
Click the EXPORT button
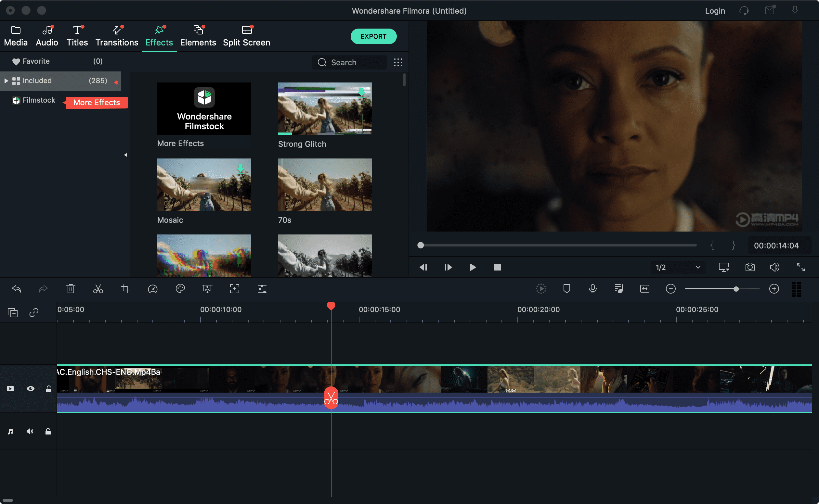coord(373,36)
